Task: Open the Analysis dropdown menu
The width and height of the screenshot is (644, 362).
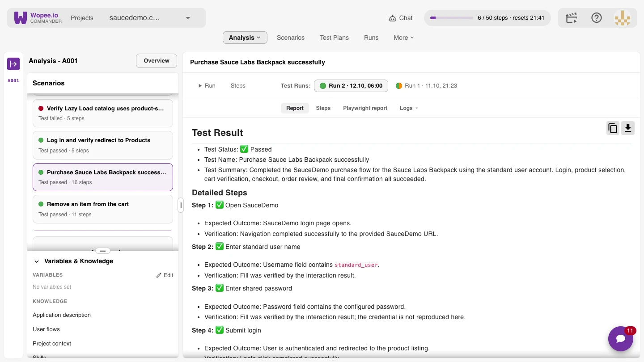Action: coord(245,38)
